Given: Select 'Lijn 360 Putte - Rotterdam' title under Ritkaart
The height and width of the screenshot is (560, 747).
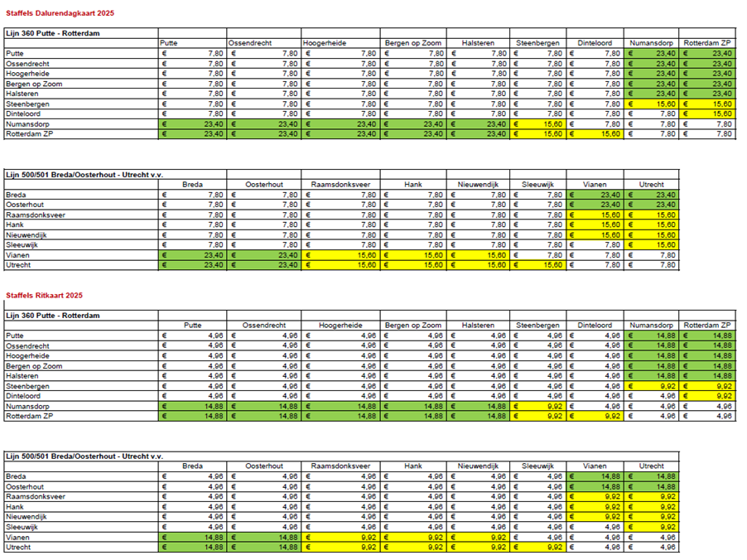Looking at the screenshot, I should tap(53, 316).
